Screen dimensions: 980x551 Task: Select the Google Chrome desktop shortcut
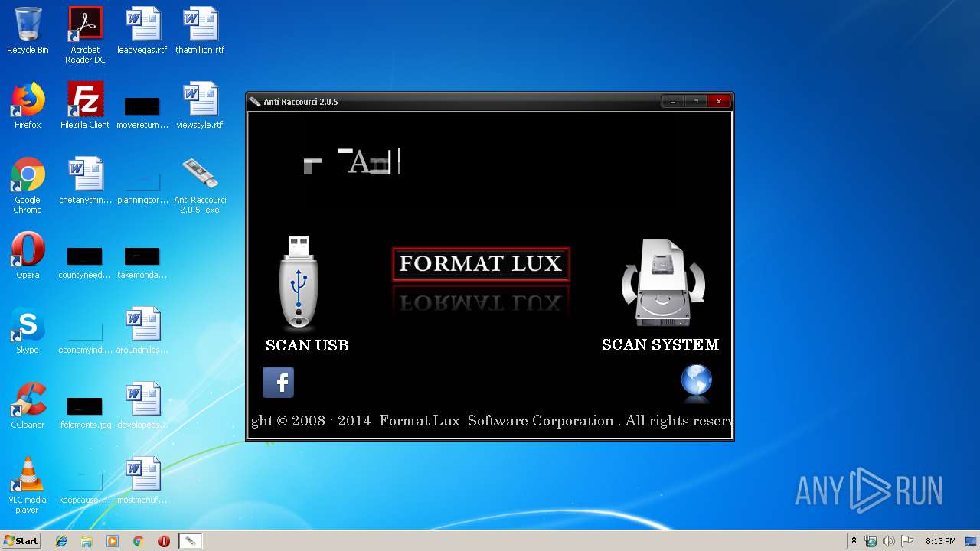coord(28,185)
